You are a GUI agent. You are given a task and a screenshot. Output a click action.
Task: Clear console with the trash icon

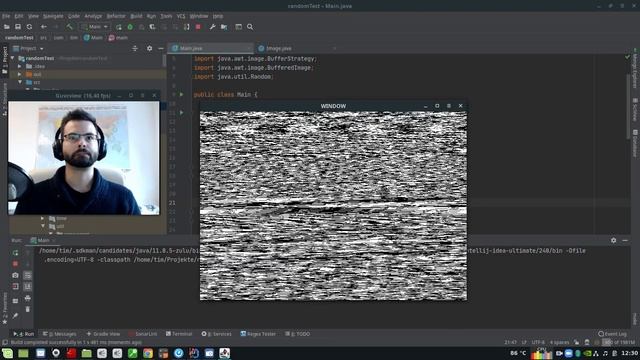pos(27,309)
